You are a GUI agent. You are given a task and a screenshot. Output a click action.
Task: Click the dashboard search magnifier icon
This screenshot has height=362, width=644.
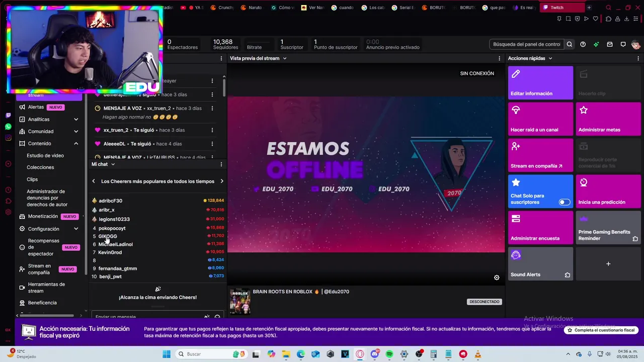click(x=570, y=44)
